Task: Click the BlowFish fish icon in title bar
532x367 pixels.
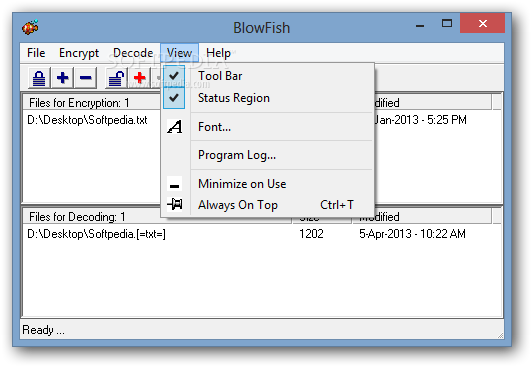Action: pyautogui.click(x=30, y=27)
